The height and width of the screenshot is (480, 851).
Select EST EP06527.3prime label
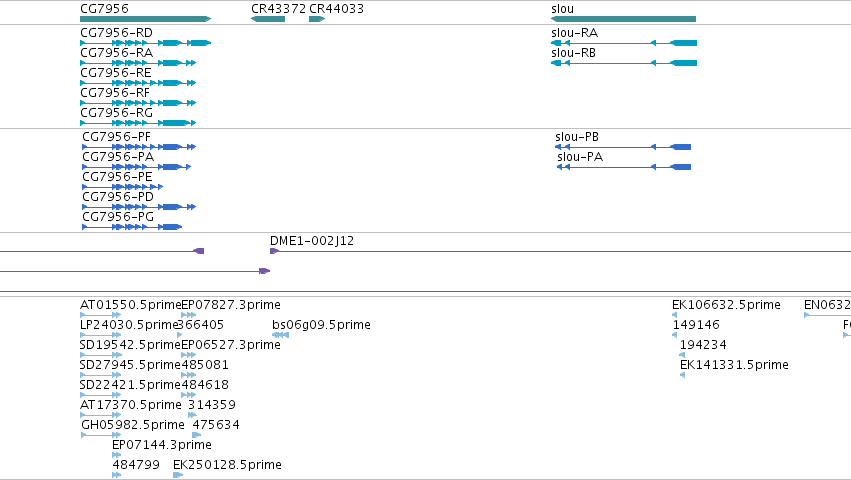pyautogui.click(x=231, y=345)
